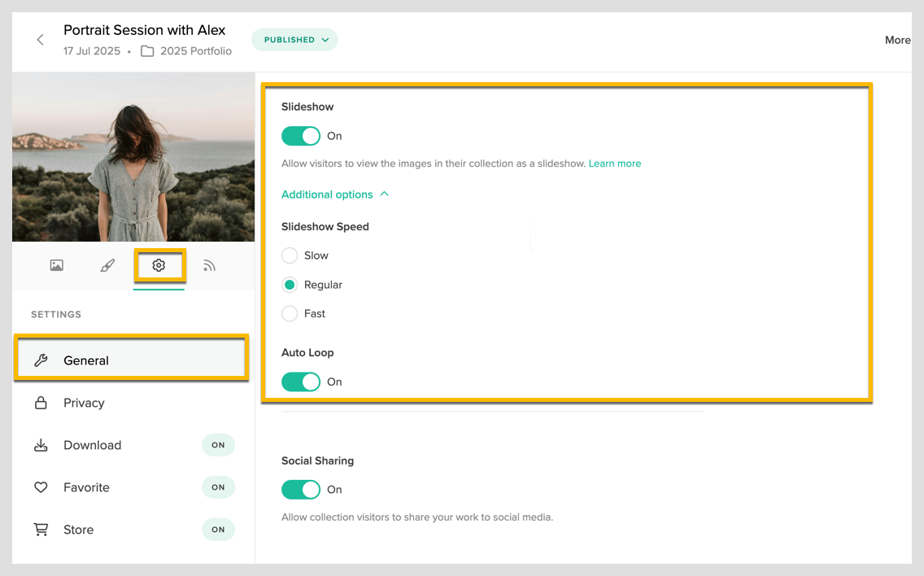Click the Privacy lock icon

click(41, 403)
